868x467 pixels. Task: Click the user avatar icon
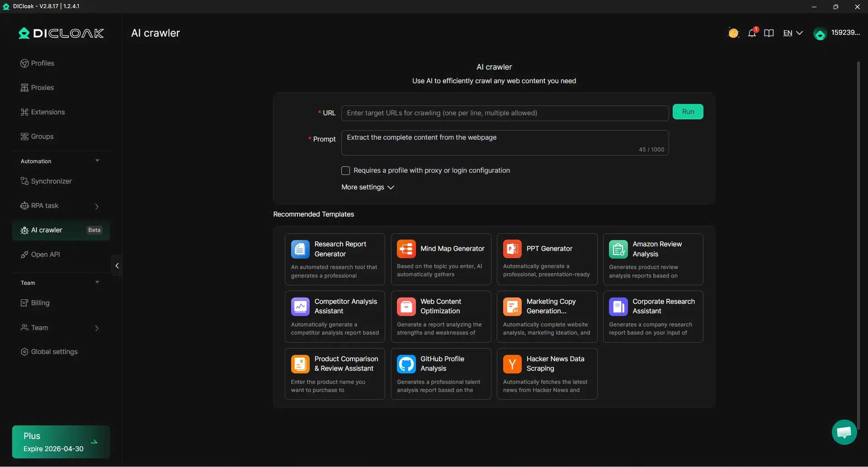[820, 33]
